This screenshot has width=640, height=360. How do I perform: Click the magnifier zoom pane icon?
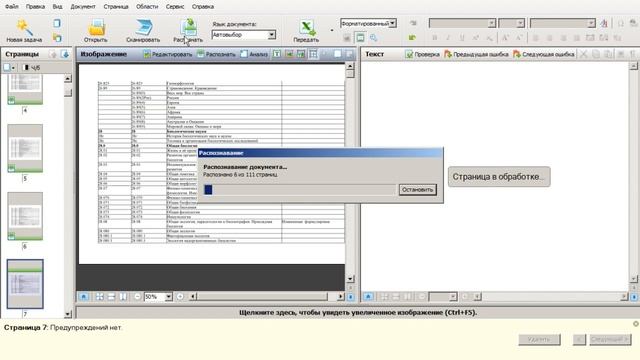point(373,38)
